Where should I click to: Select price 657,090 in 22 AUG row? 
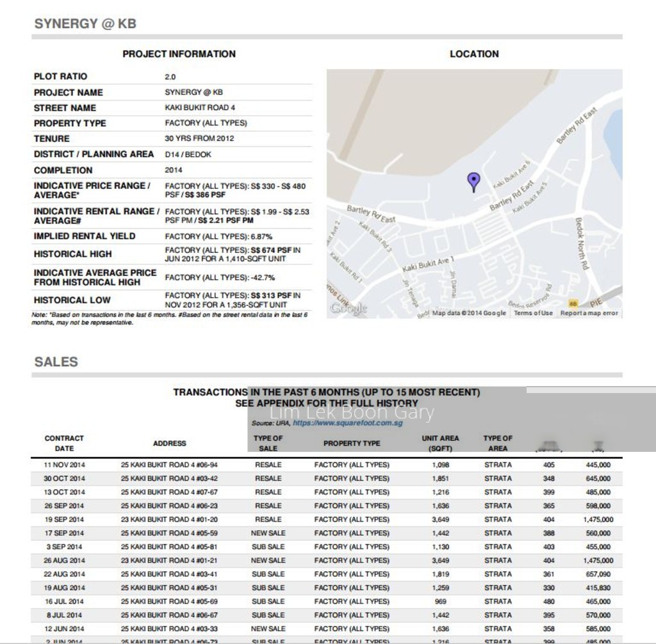(x=598, y=574)
